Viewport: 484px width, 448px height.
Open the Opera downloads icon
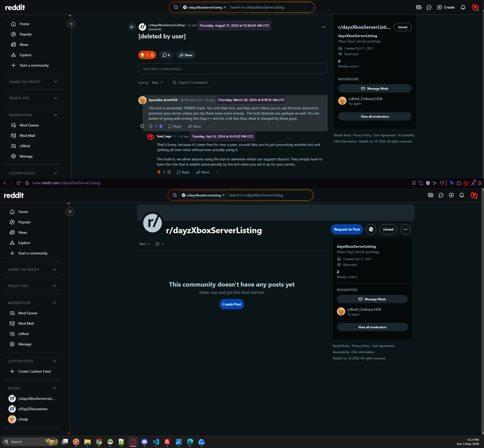point(473,183)
